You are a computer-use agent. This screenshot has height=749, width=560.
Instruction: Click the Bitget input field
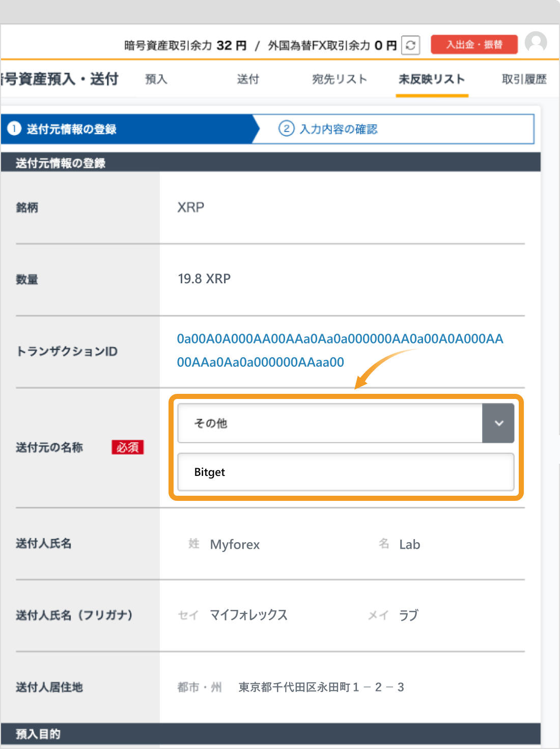coord(346,472)
